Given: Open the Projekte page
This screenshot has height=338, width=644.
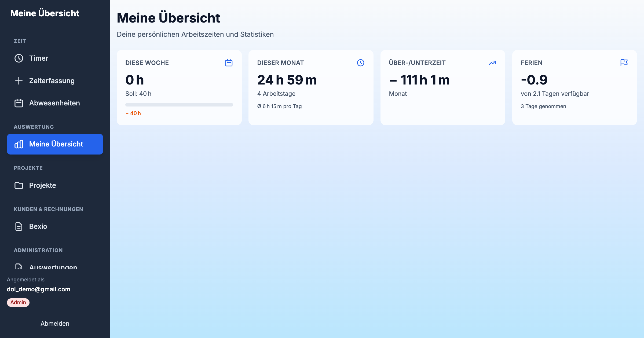Looking at the screenshot, I should click(x=42, y=185).
